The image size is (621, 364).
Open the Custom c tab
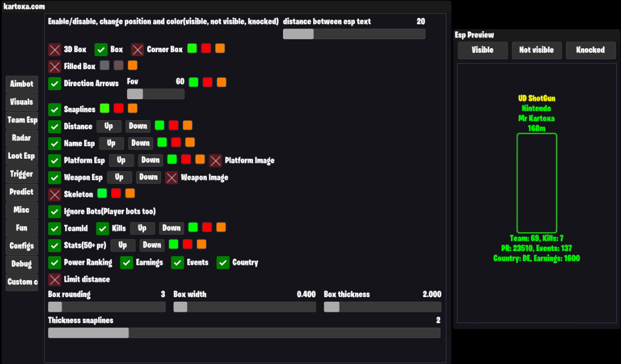pos(22,282)
